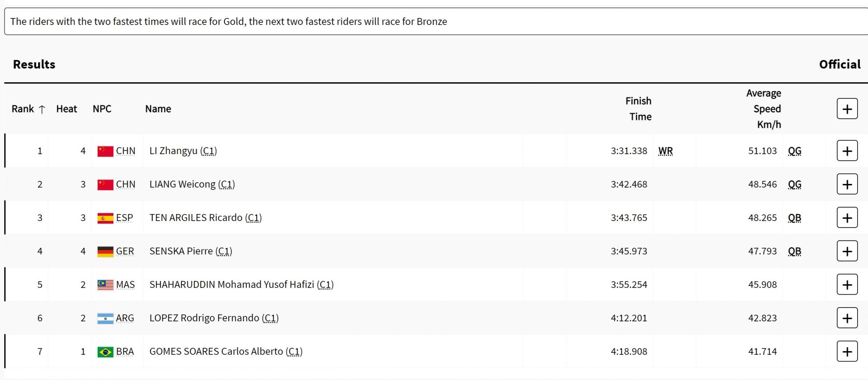Expand all rows with header plus button

coord(847,109)
